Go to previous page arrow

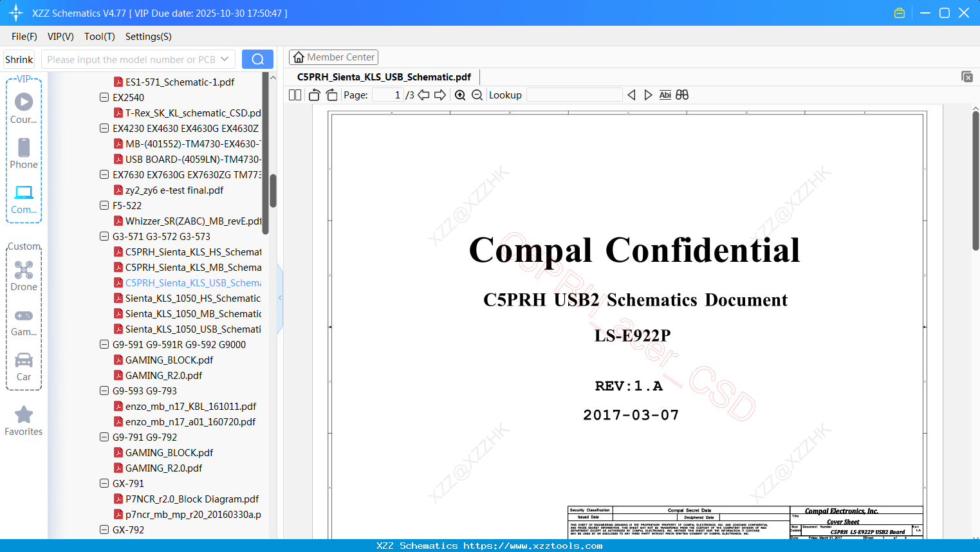[x=423, y=95]
